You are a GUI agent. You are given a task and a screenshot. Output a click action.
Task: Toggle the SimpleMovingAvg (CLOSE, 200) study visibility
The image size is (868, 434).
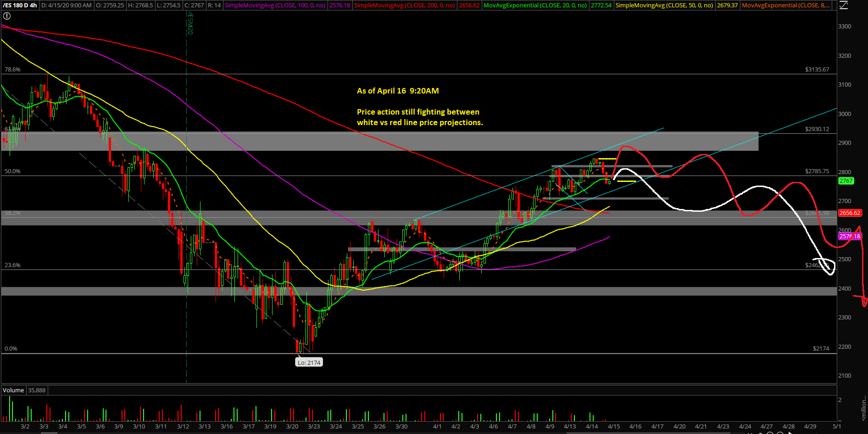pos(404,5)
